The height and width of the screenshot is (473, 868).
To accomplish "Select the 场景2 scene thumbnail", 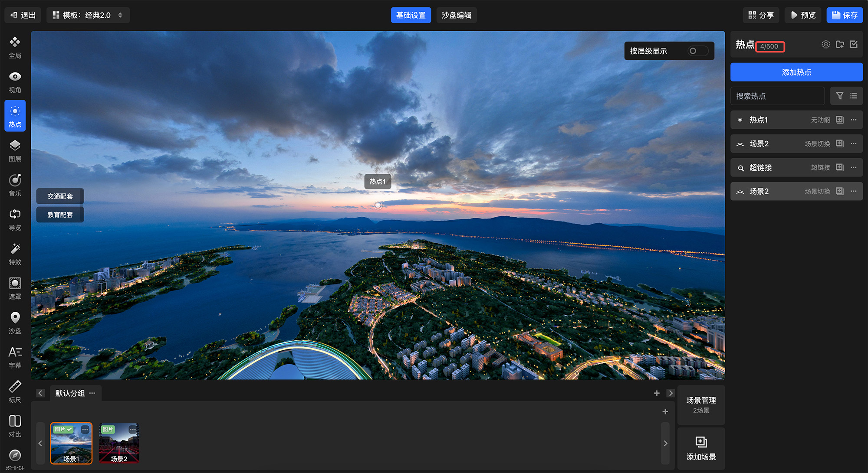I will tap(119, 443).
